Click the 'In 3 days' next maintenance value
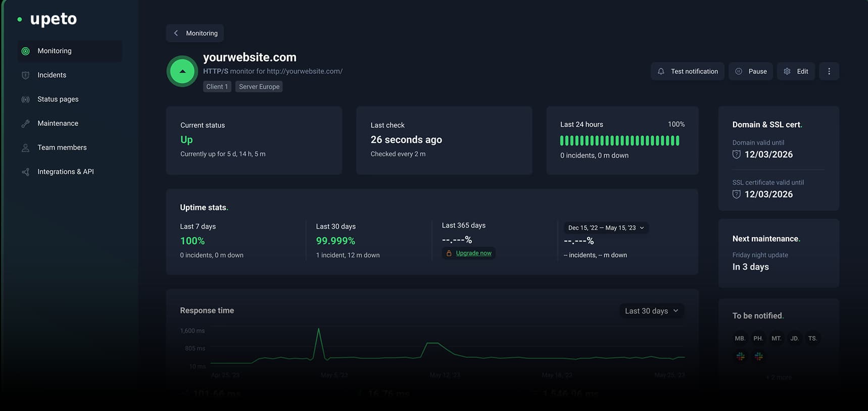This screenshot has height=411, width=868. tap(751, 267)
